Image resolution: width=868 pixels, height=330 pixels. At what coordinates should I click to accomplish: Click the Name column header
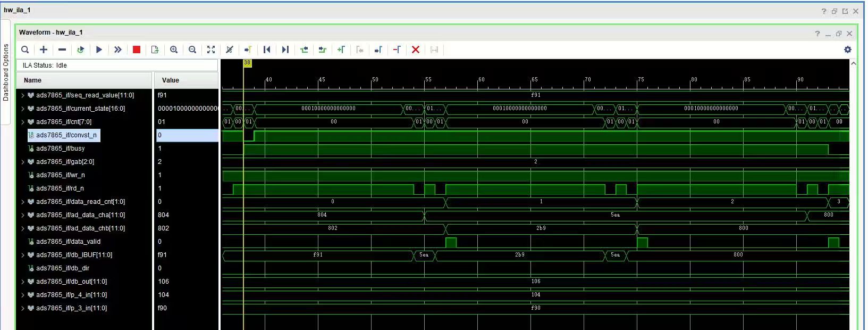click(84, 80)
